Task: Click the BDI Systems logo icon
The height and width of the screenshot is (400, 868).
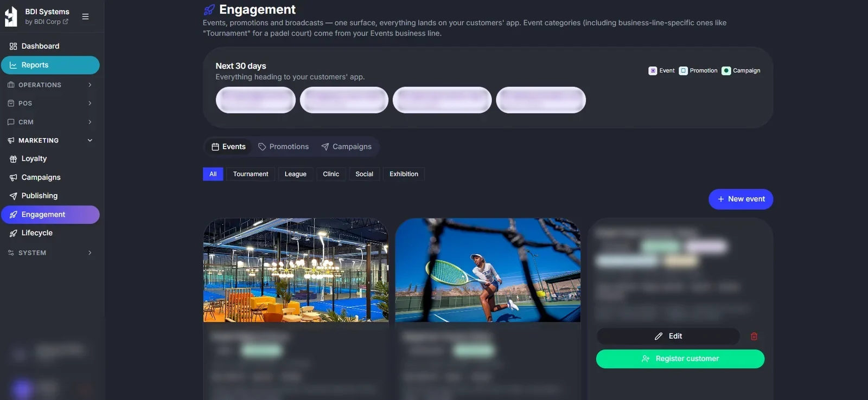Action: (x=11, y=17)
